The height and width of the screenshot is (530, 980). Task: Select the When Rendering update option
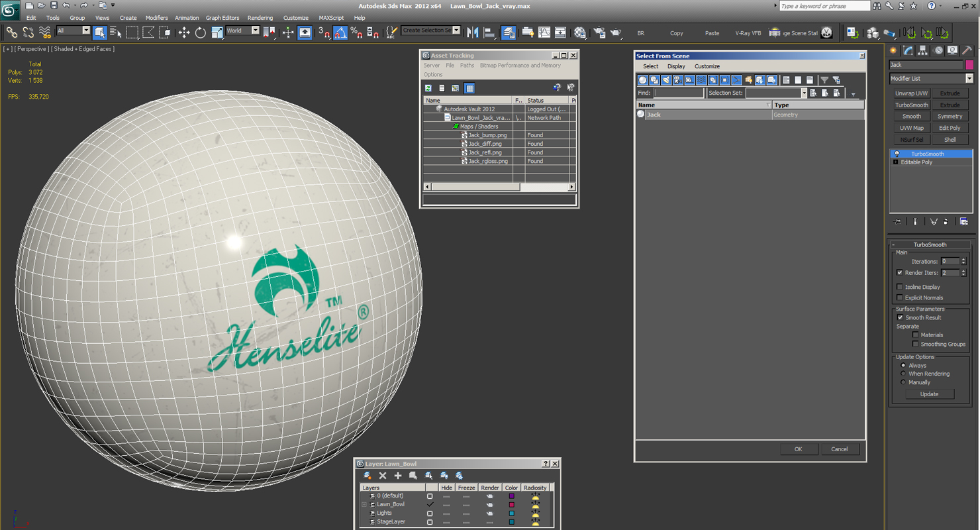903,374
